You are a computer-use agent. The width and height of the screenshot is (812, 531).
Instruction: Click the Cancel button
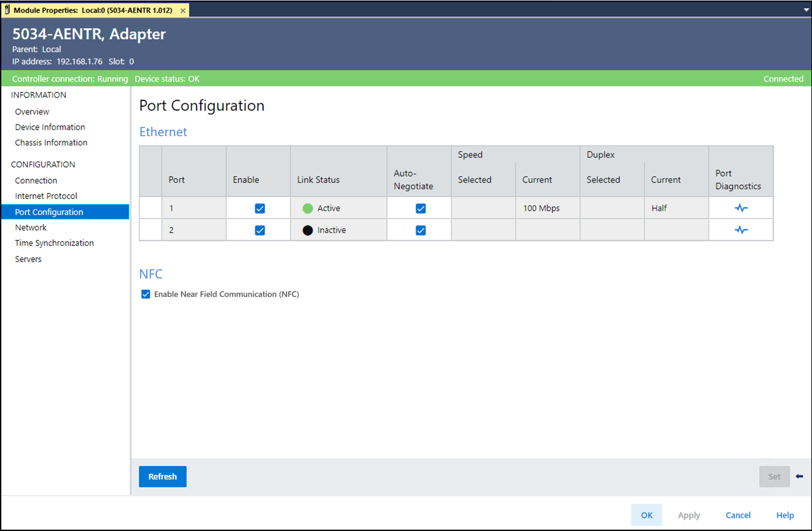738,515
